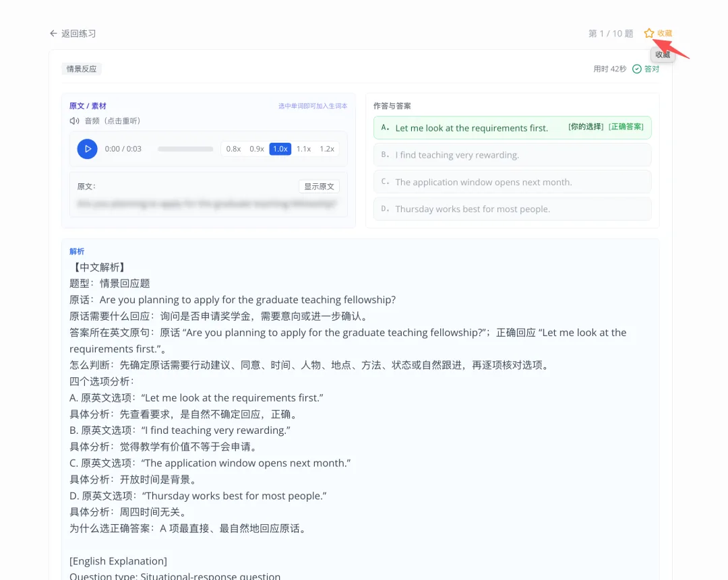The image size is (728, 580).
Task: Click the 为什么选正确答案 explanation line
Action: coord(189,529)
